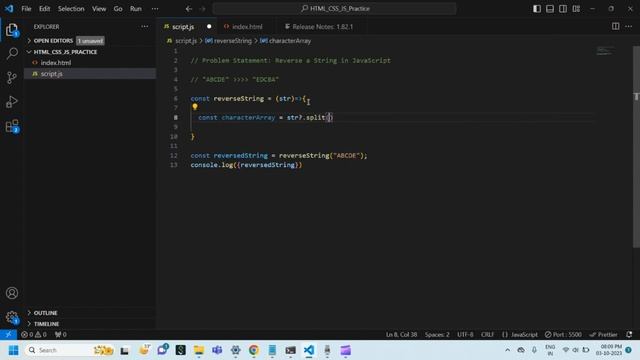Open the Explorer view in activity bar
640x360 pixels.
[x=12, y=30]
